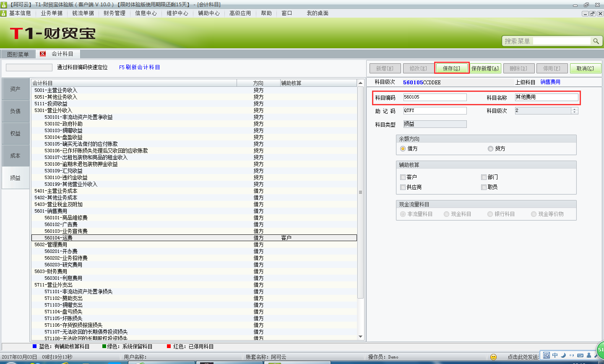Viewport: 604px width, 364px height.
Task: Select the 贷方 balance direction radio button
Action: point(490,149)
